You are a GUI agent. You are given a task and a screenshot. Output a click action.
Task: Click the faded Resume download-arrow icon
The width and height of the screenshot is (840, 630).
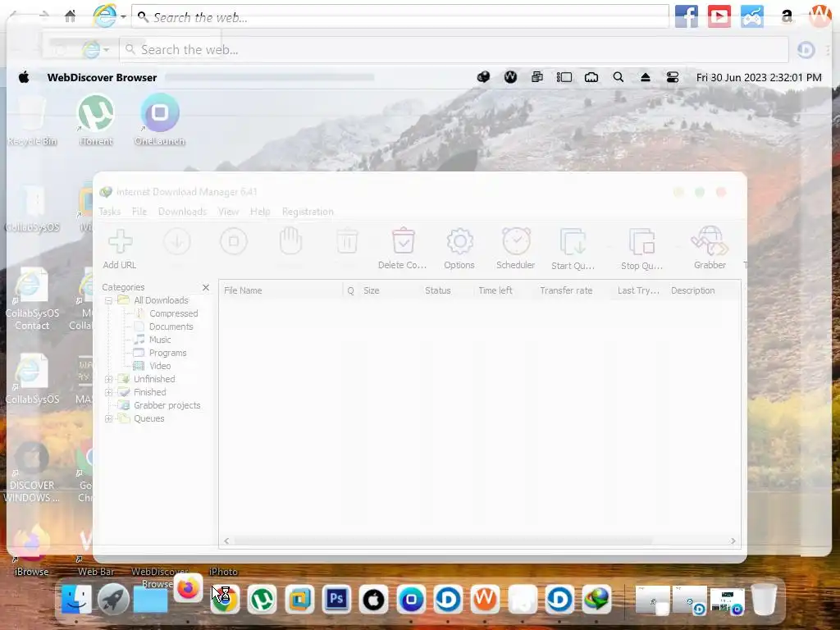[177, 242]
